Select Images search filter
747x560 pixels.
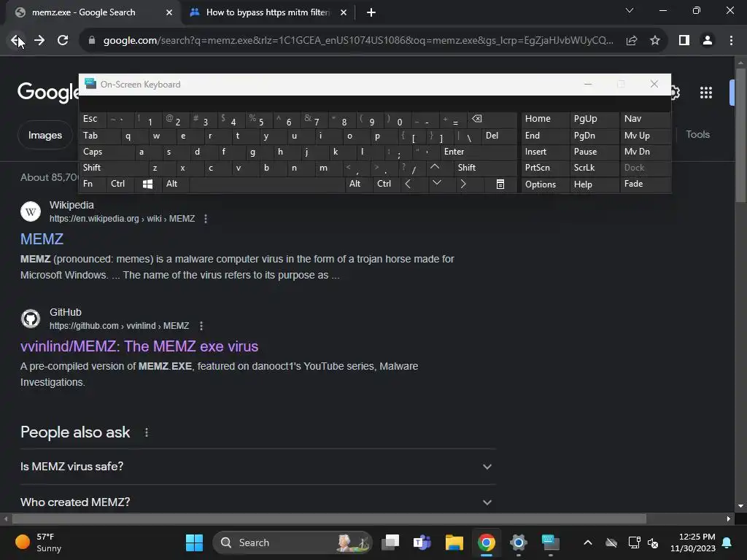[44, 135]
